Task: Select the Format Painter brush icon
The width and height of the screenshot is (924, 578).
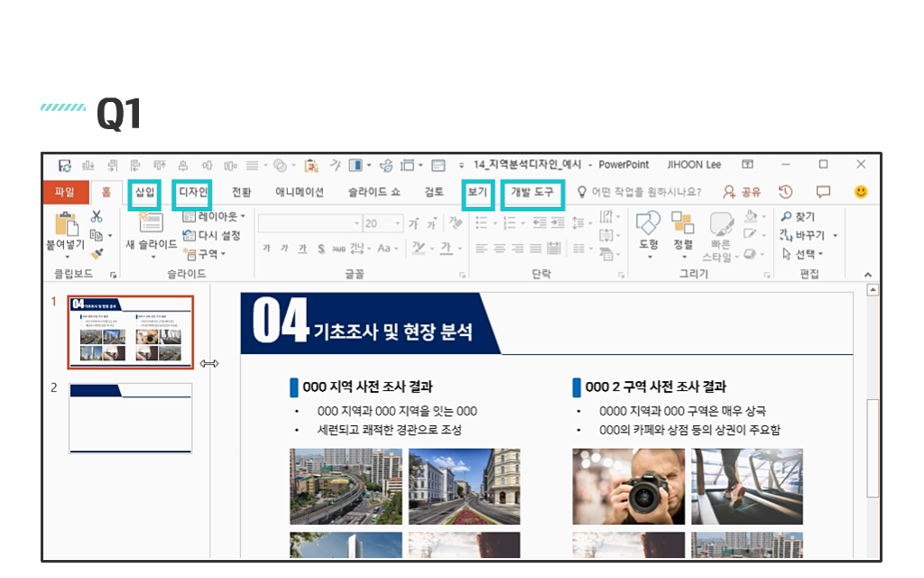Action: click(x=97, y=254)
